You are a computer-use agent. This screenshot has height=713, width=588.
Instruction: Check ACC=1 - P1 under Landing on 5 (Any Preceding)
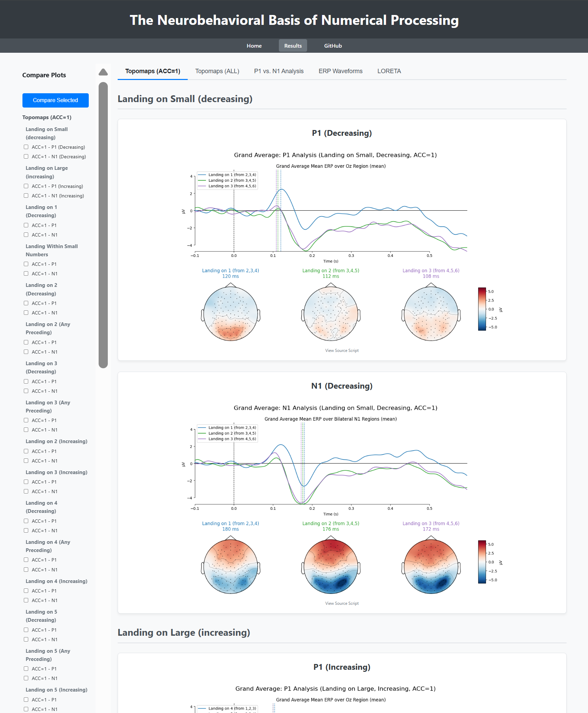[26, 669]
